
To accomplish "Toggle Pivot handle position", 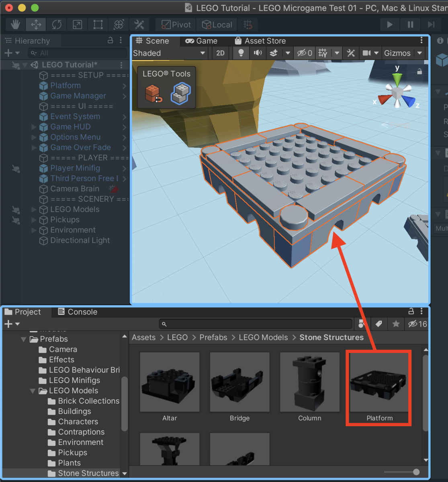I will point(176,25).
